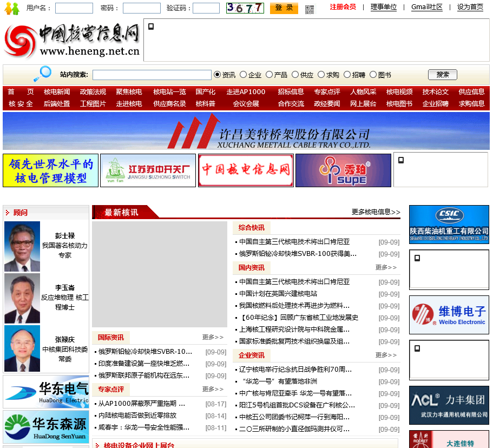
Task: Click the 李玉崙 portrait photo
Action: 22,298
